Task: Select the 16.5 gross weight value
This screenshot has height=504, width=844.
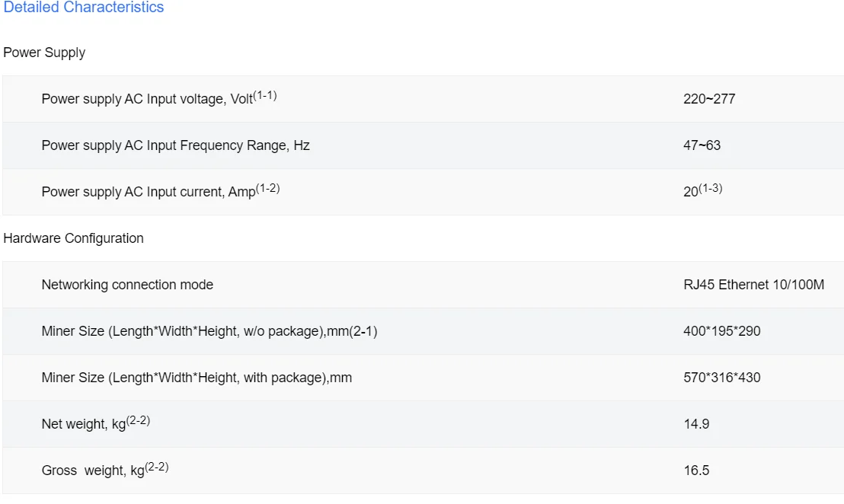Action: [696, 471]
